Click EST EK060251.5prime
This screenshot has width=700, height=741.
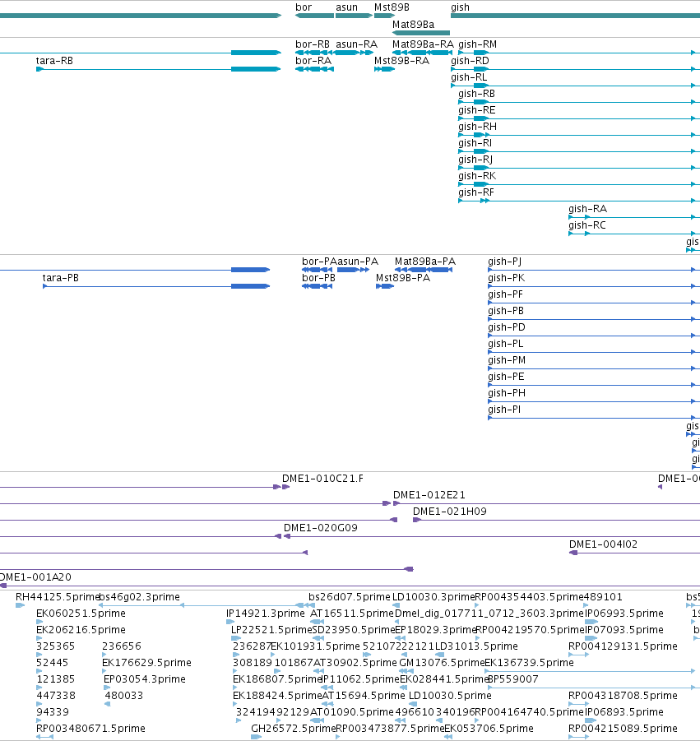(x=81, y=614)
